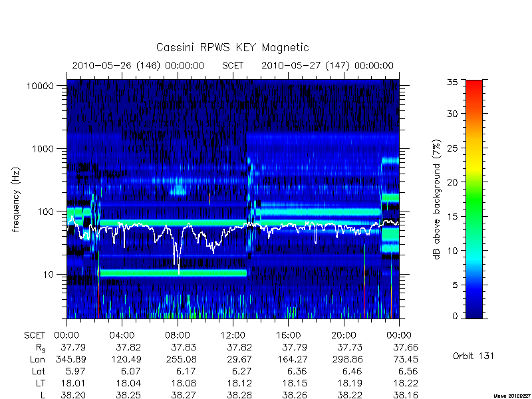Click the 1000 frequency tick label

(x=43, y=149)
